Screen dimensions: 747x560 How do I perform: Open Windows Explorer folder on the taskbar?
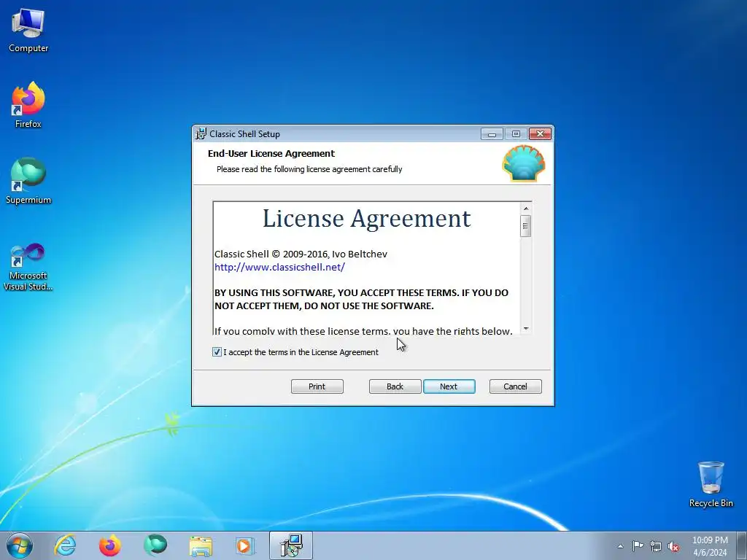coord(201,545)
